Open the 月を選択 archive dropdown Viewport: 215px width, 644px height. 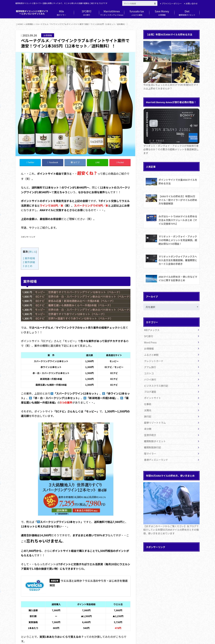[171, 307]
